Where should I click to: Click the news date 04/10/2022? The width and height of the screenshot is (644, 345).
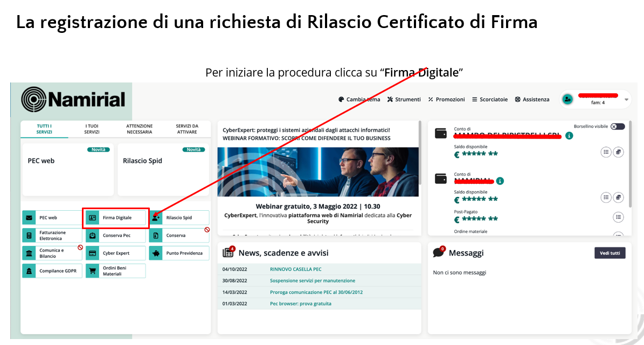pyautogui.click(x=234, y=270)
